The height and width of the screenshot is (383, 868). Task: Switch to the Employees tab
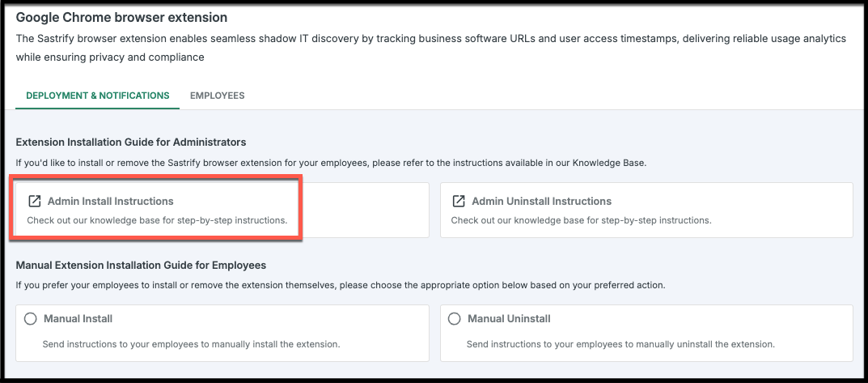click(217, 96)
